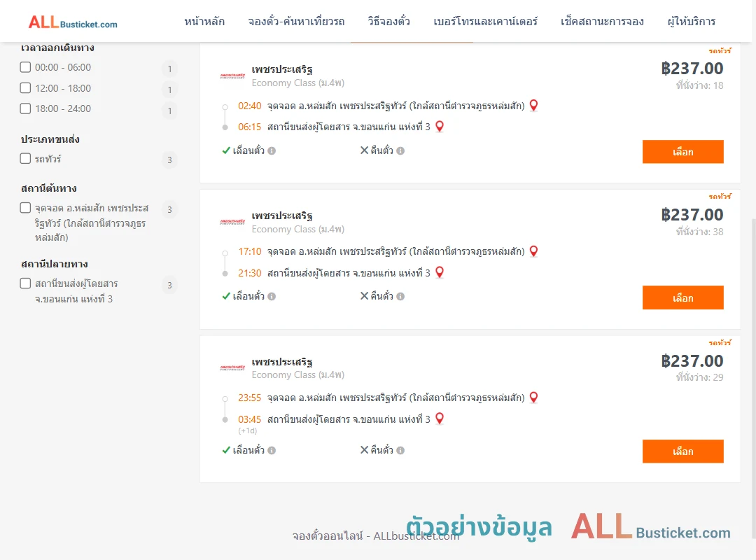756x560 pixels.
Task: Show เลื่อนตั๋ว info icon on 02:40 trip
Action: pyautogui.click(x=272, y=151)
